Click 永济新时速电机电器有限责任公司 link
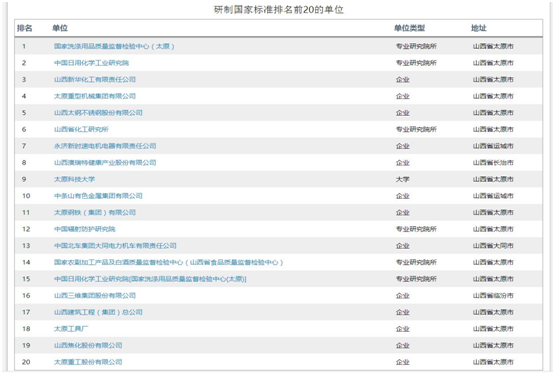This screenshot has height=375, width=555. coord(105,146)
